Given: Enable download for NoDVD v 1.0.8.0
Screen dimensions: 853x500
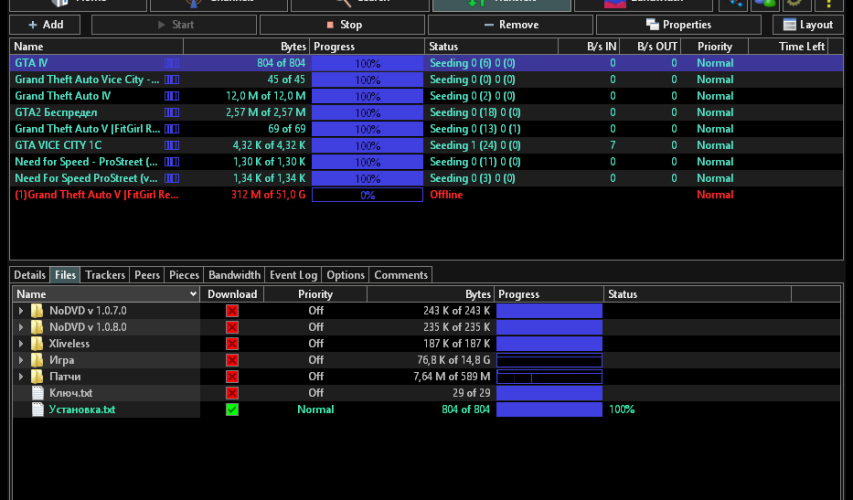Looking at the screenshot, I should tap(232, 327).
